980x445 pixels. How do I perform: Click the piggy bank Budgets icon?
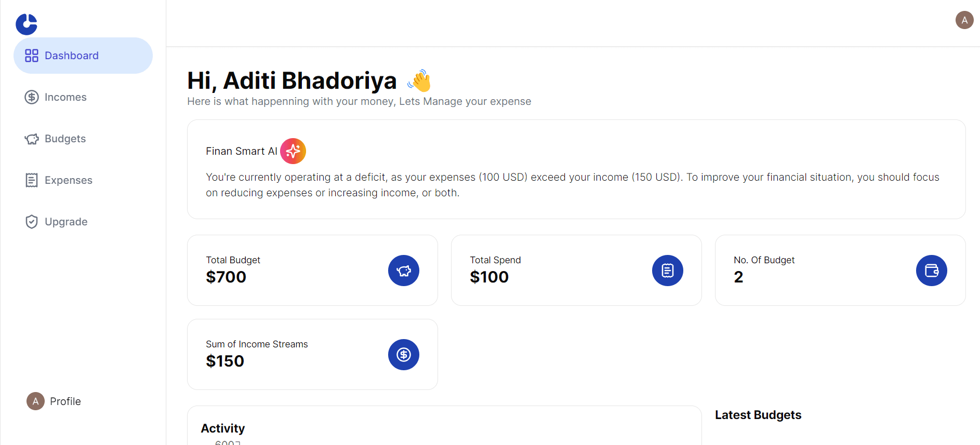[x=32, y=139]
